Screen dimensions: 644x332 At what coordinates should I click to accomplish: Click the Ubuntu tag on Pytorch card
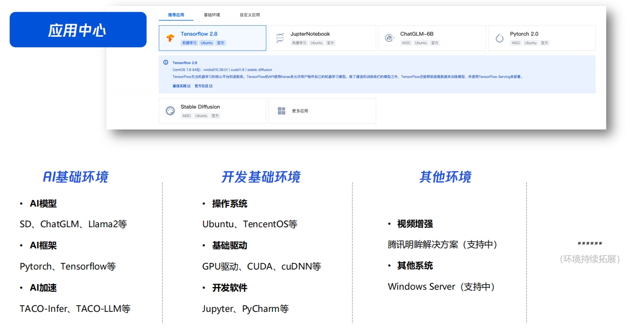tap(531, 43)
